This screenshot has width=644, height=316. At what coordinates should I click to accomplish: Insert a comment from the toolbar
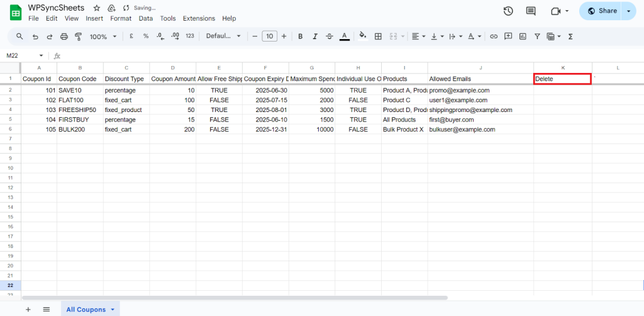coord(508,36)
